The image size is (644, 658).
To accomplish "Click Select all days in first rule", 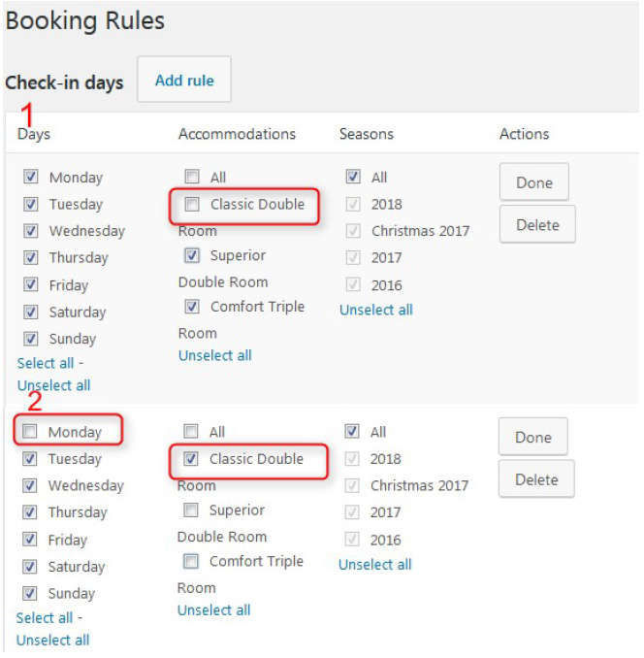I will 45,363.
